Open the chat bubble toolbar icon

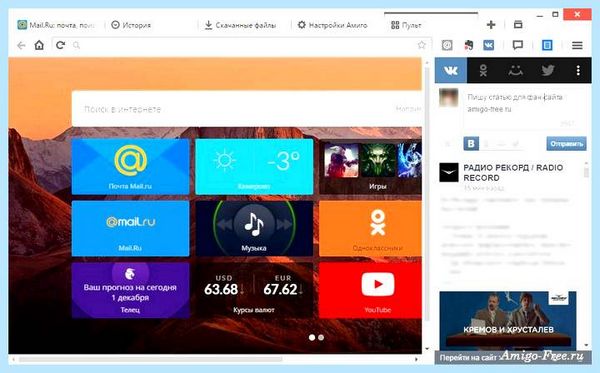[x=518, y=46]
